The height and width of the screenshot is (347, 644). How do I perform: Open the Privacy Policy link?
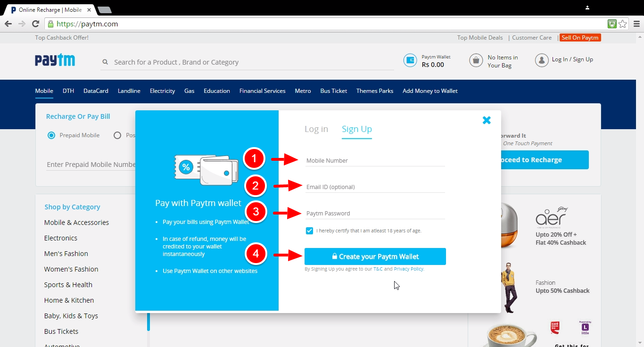click(x=409, y=269)
